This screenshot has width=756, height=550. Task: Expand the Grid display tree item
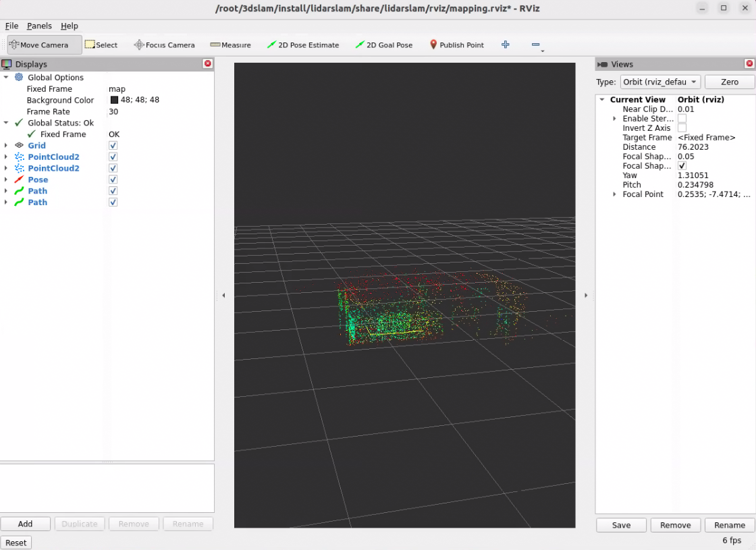click(6, 146)
